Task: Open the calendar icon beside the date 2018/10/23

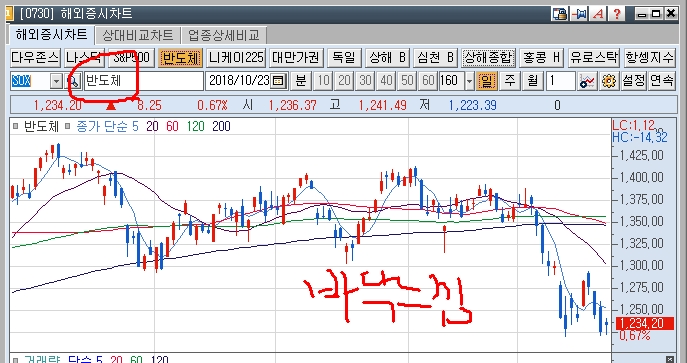Action: 279,81
